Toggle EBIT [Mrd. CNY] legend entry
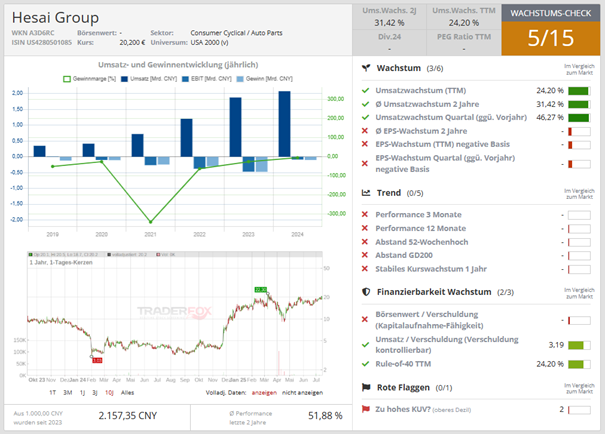605x434 pixels. [207, 79]
